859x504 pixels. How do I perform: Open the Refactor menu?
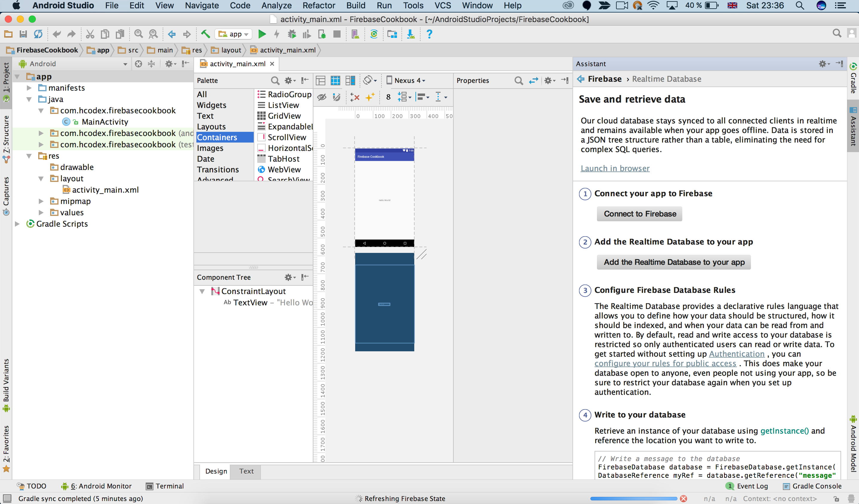pyautogui.click(x=319, y=5)
